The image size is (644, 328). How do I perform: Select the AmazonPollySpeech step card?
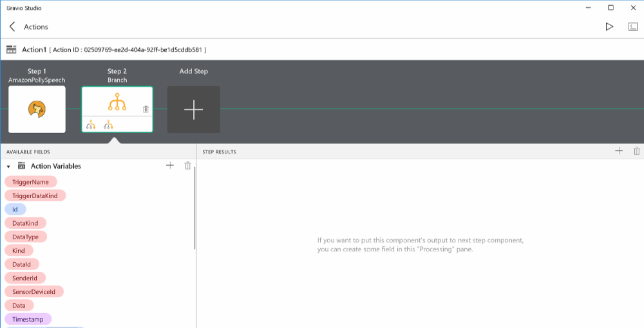37,109
